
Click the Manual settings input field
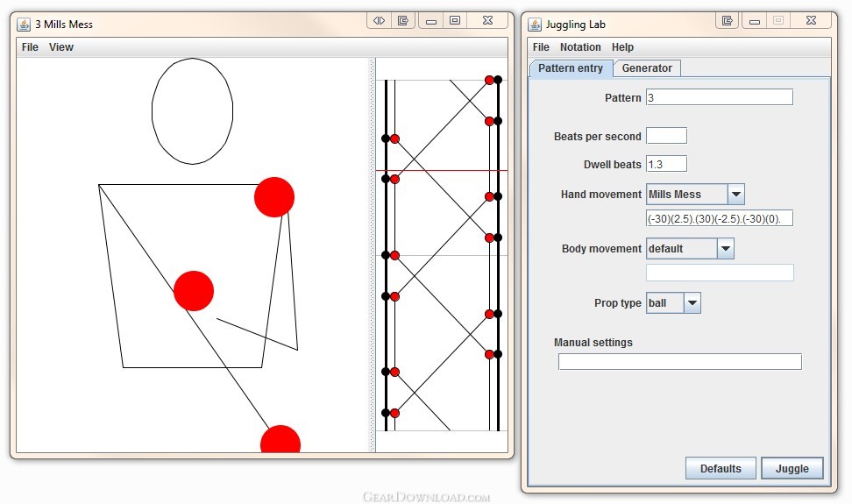click(679, 362)
